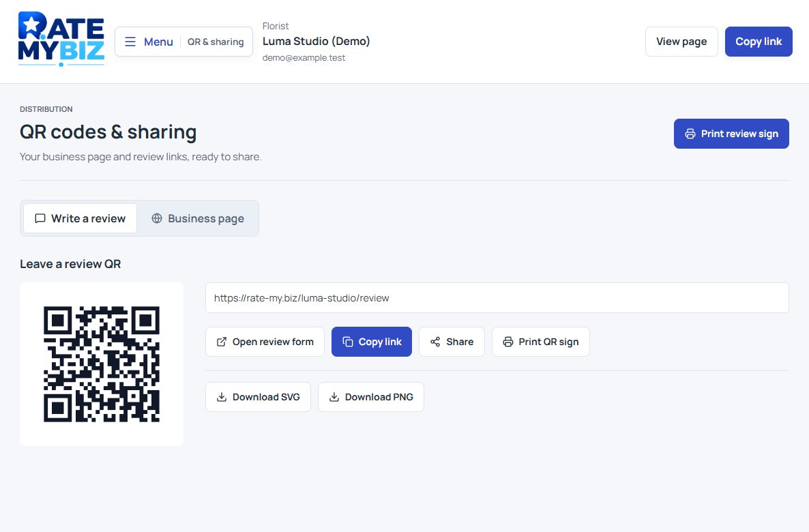Click the Open review form button
Image resolution: width=809 pixels, height=532 pixels.
point(265,342)
